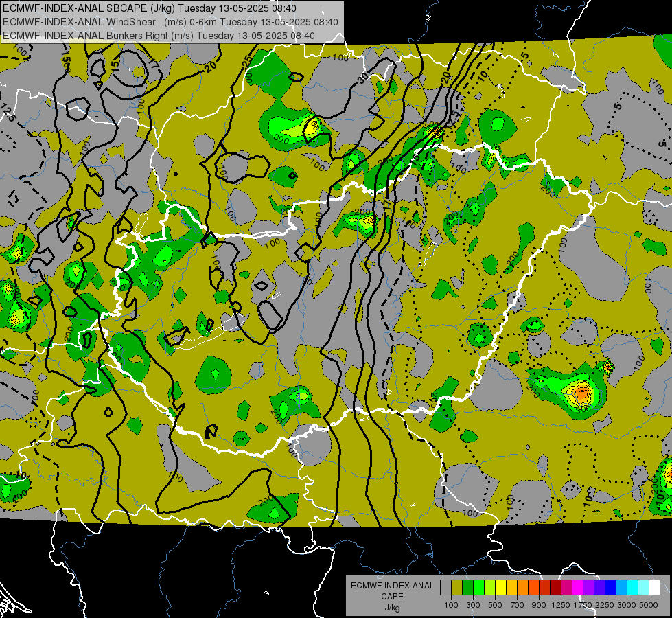Click the lime yellow-green legend swatch

(490, 587)
